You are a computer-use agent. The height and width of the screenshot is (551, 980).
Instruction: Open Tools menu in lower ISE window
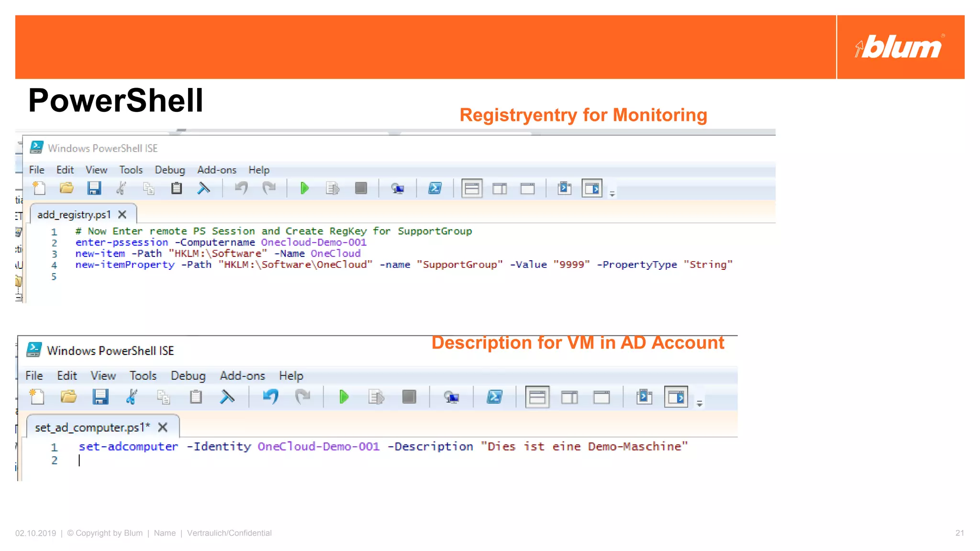pyautogui.click(x=143, y=375)
